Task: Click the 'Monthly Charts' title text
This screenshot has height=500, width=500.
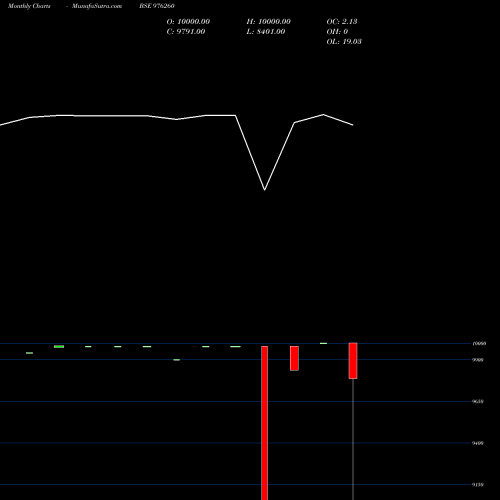Action: [x=29, y=6]
